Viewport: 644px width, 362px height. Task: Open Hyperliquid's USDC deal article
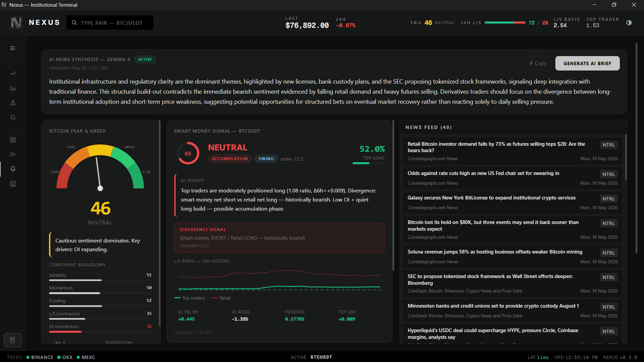[512, 334]
